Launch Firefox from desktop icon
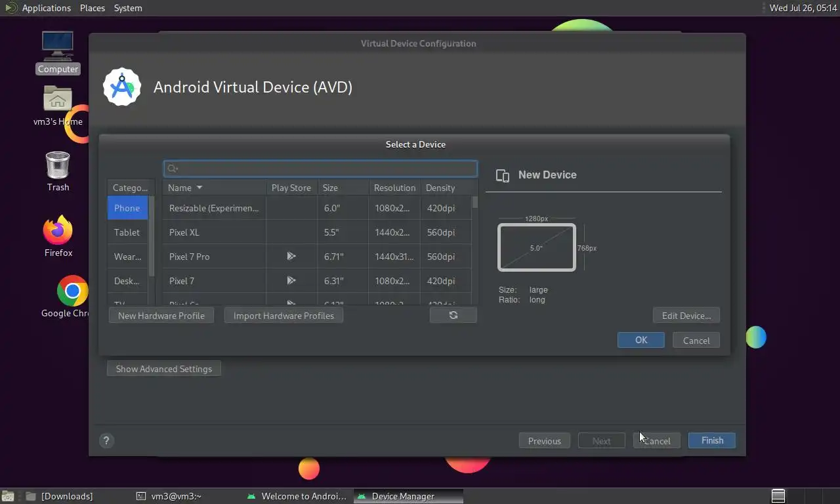Image resolution: width=840 pixels, height=504 pixels. click(x=58, y=236)
